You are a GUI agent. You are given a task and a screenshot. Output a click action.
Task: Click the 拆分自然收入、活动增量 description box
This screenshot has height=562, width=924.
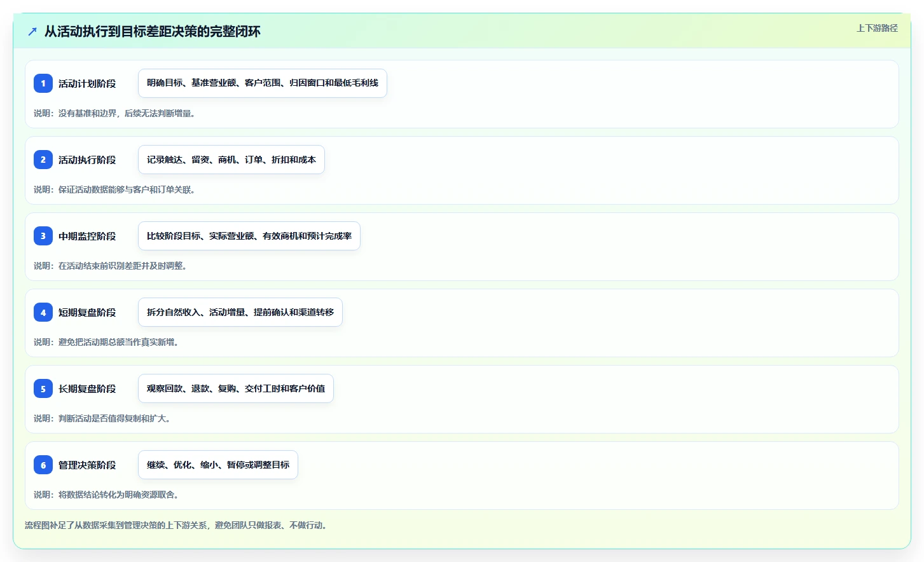tap(240, 312)
